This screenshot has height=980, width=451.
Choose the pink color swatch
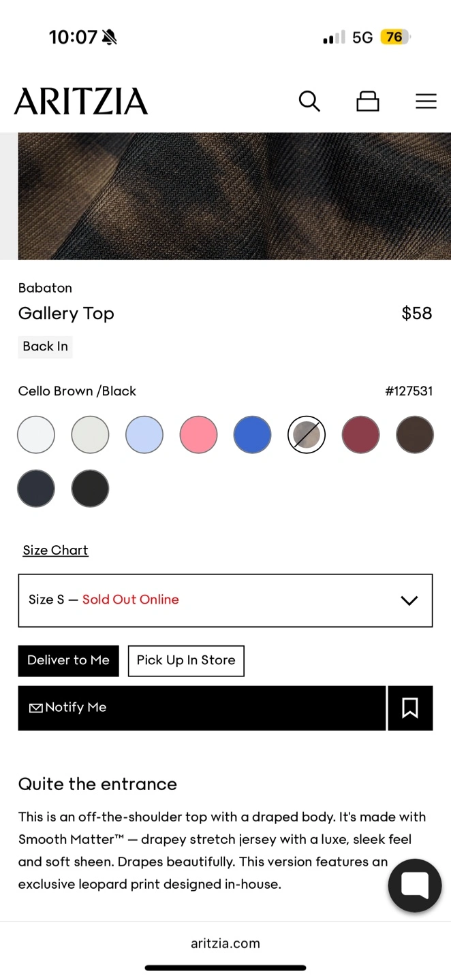(198, 435)
